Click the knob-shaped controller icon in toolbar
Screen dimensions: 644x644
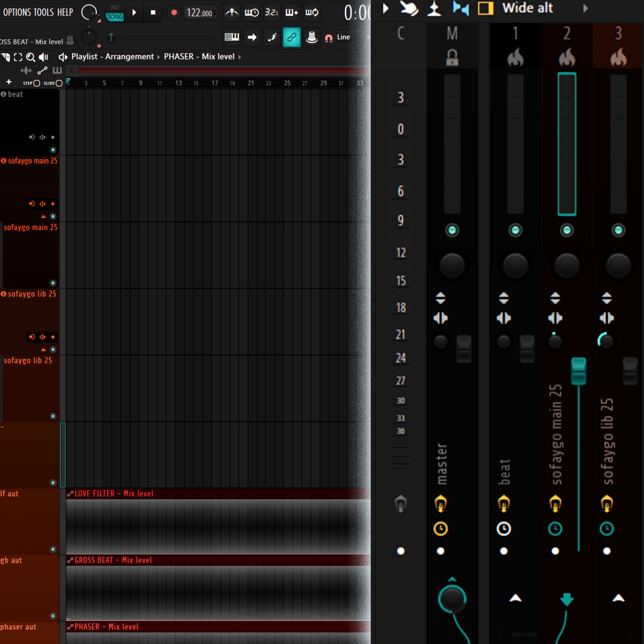[x=312, y=37]
